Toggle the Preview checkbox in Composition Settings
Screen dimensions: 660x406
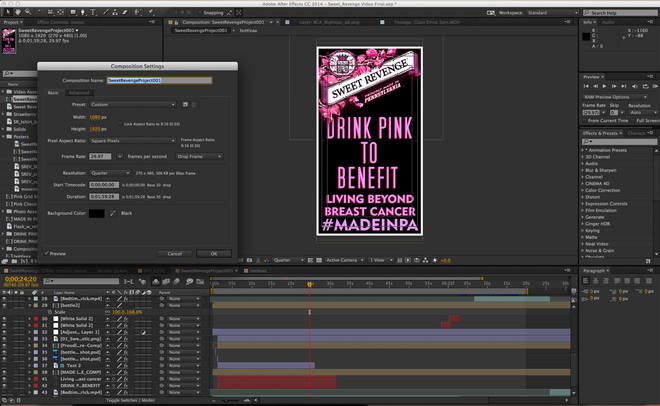47,254
